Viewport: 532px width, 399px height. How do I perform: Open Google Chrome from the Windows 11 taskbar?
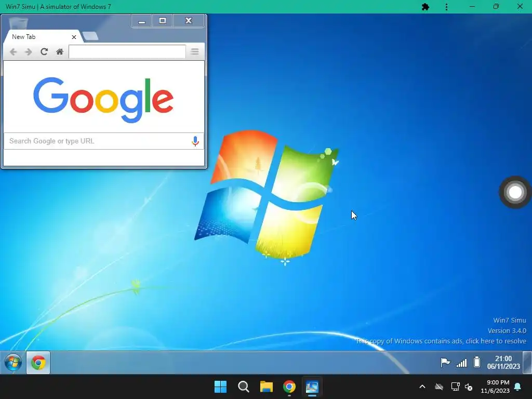[x=289, y=387]
